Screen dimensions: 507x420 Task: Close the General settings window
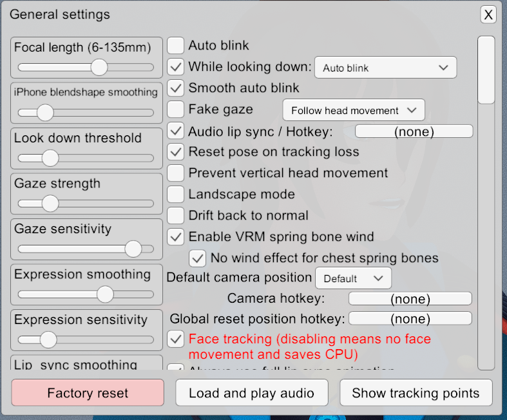pyautogui.click(x=489, y=15)
